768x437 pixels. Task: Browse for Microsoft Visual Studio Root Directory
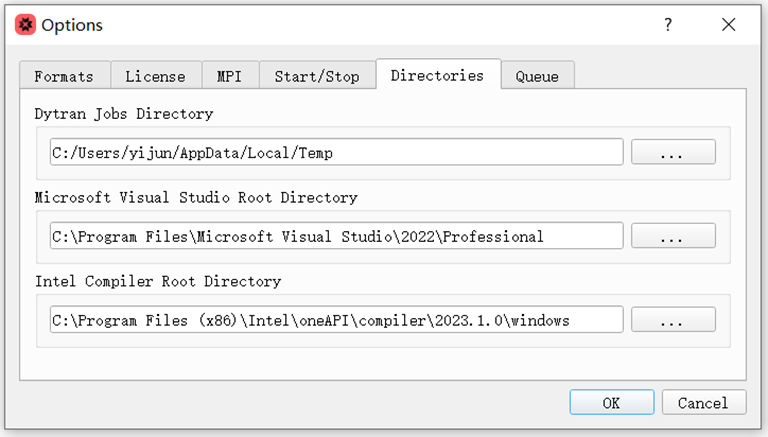click(x=672, y=236)
